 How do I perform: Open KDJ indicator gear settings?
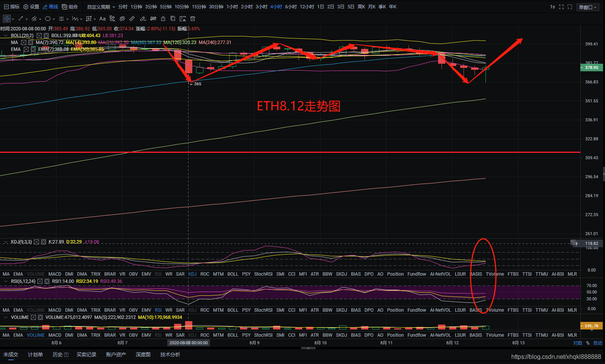pos(36,242)
